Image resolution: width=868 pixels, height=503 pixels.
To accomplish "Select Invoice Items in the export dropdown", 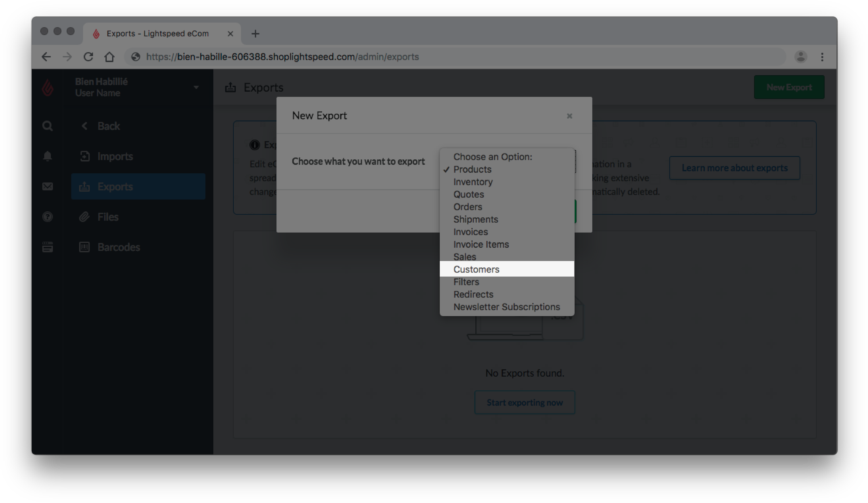I will coord(507,244).
